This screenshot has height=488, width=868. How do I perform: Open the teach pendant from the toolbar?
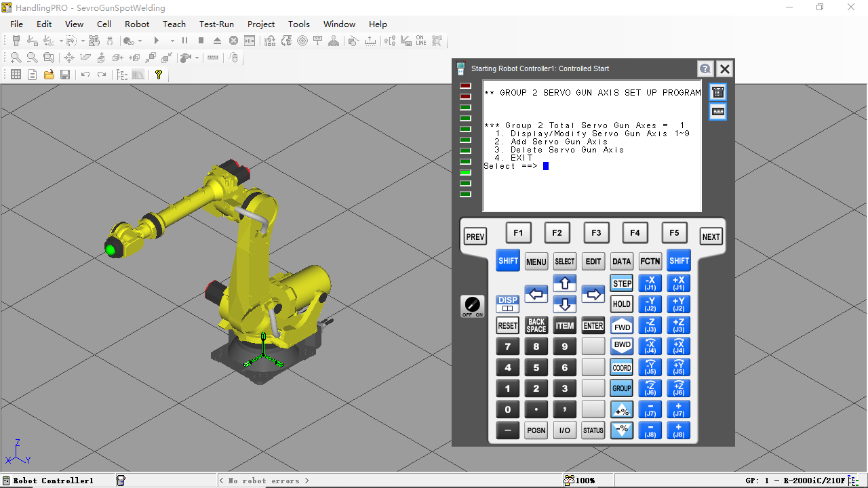coord(16,41)
